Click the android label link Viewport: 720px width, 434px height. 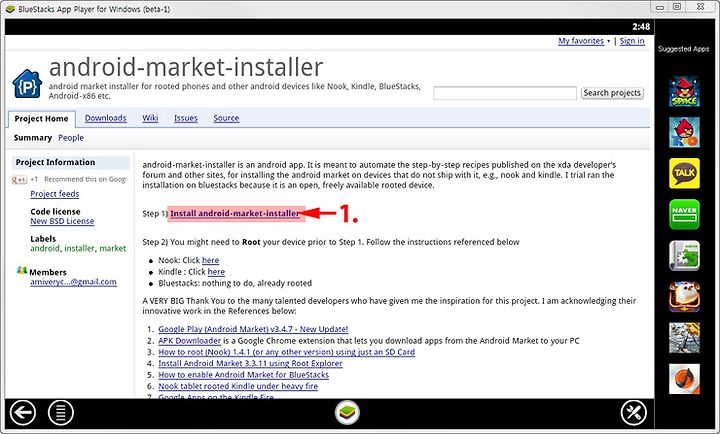click(45, 248)
